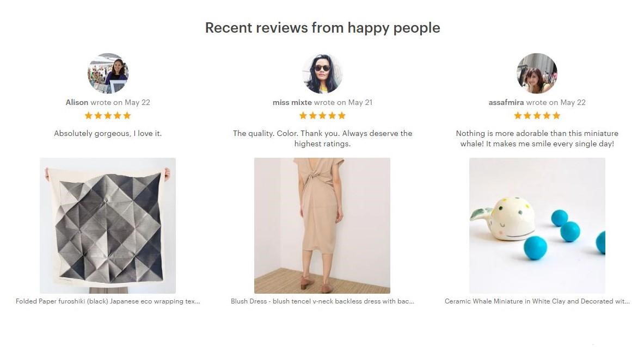The width and height of the screenshot is (644, 347).
Task: Click the Folded Paper furoshiki title link
Action: (108, 301)
